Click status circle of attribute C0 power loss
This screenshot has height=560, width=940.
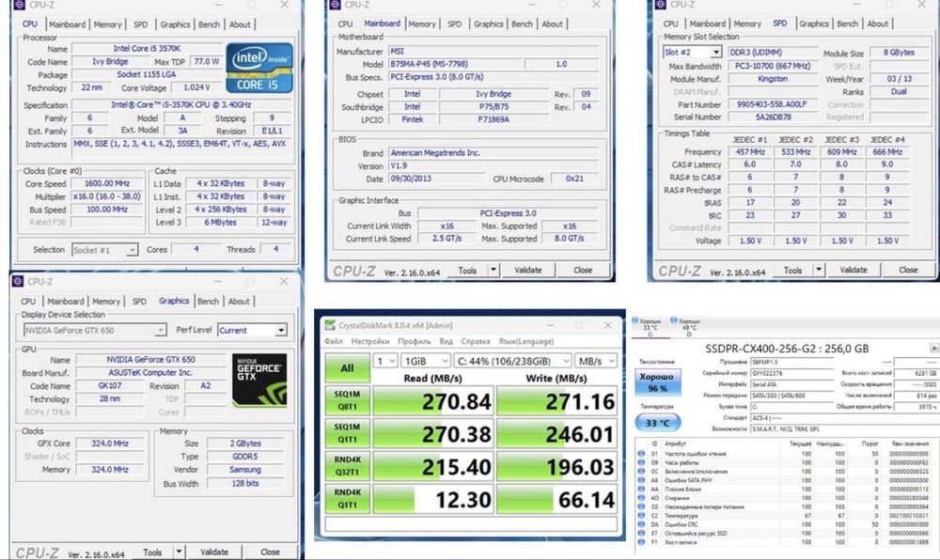click(x=642, y=506)
